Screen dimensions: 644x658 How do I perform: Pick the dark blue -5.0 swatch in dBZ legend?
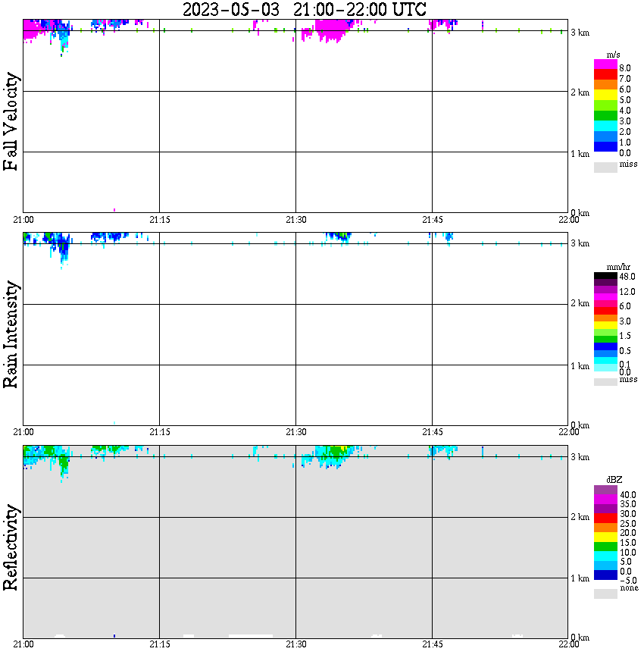[x=605, y=575]
